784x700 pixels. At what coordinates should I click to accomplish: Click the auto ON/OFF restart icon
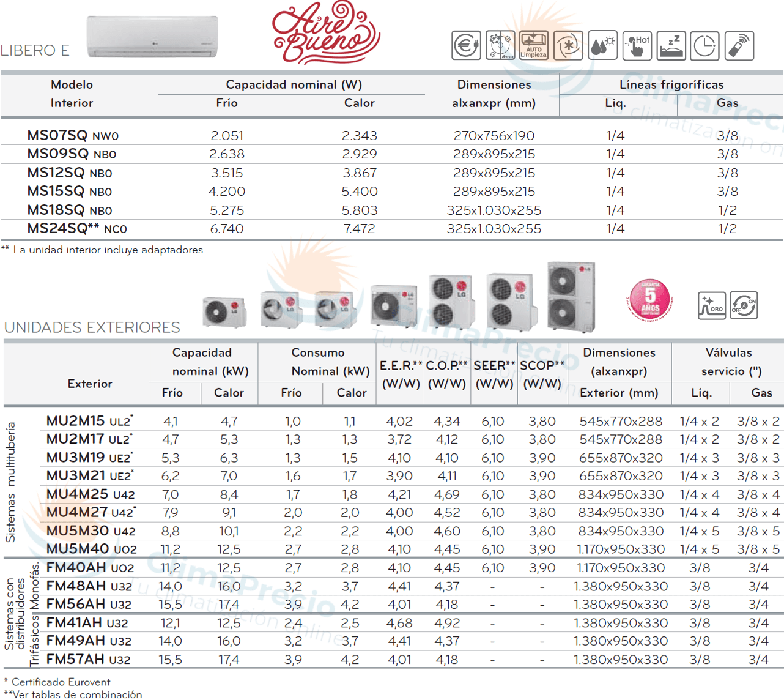(x=744, y=305)
